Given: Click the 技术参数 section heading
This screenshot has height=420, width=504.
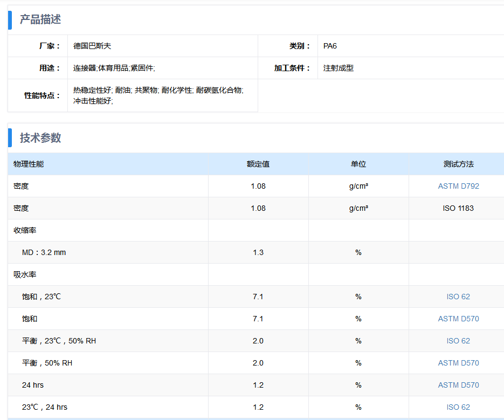Looking at the screenshot, I should 40,137.
